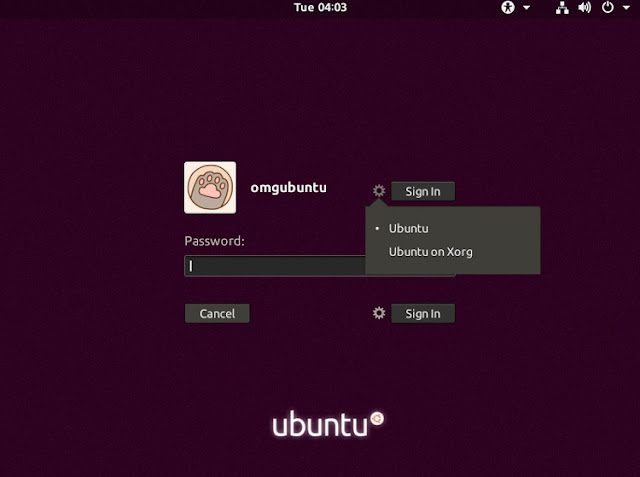The image size is (640, 477).
Task: Click the clock showing Tue 04:03
Action: click(x=320, y=7)
